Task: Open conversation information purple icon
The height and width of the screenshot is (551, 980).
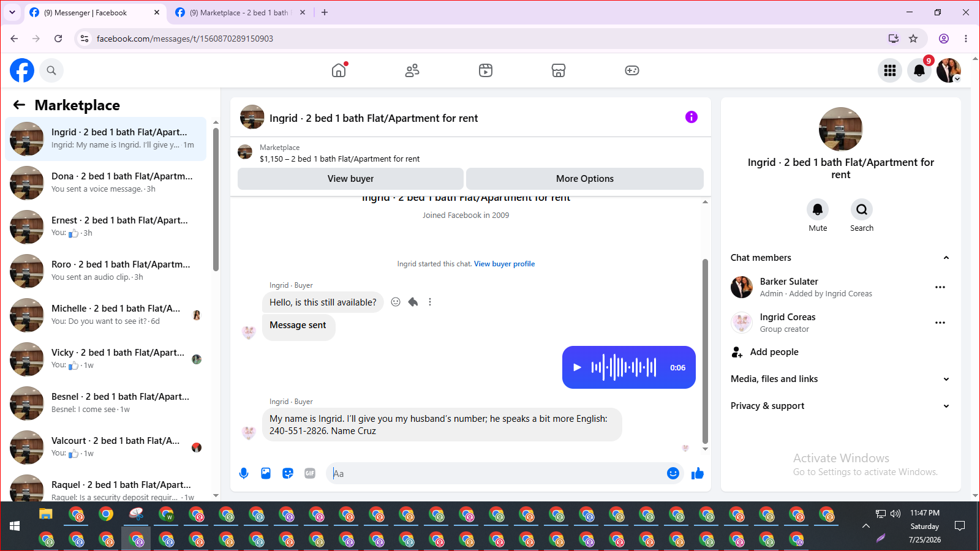Action: pos(692,117)
